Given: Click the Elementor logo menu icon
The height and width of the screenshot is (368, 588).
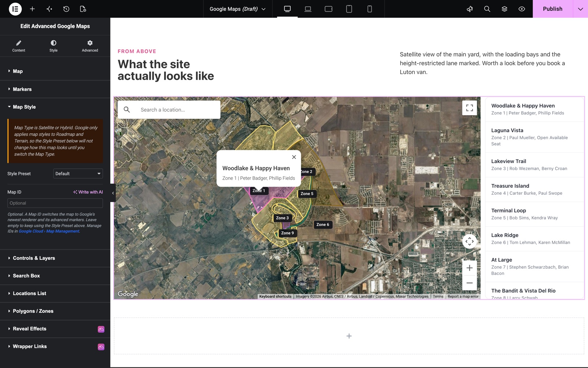Looking at the screenshot, I should 15,9.
